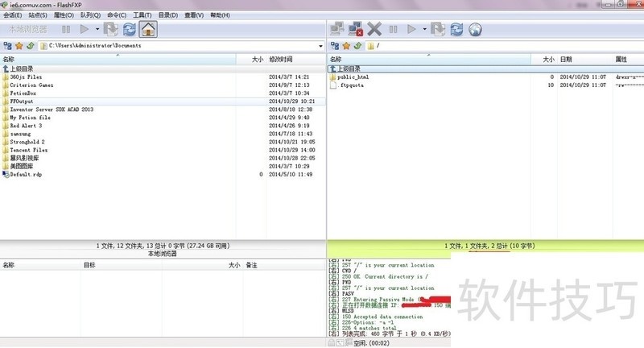Screen dimensions: 644x348
Task: Select the public_html folder in the remote list
Action: pos(353,77)
